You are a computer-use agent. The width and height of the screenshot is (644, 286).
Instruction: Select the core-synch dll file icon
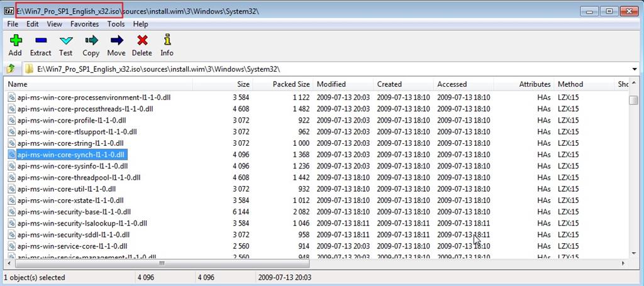click(x=11, y=155)
